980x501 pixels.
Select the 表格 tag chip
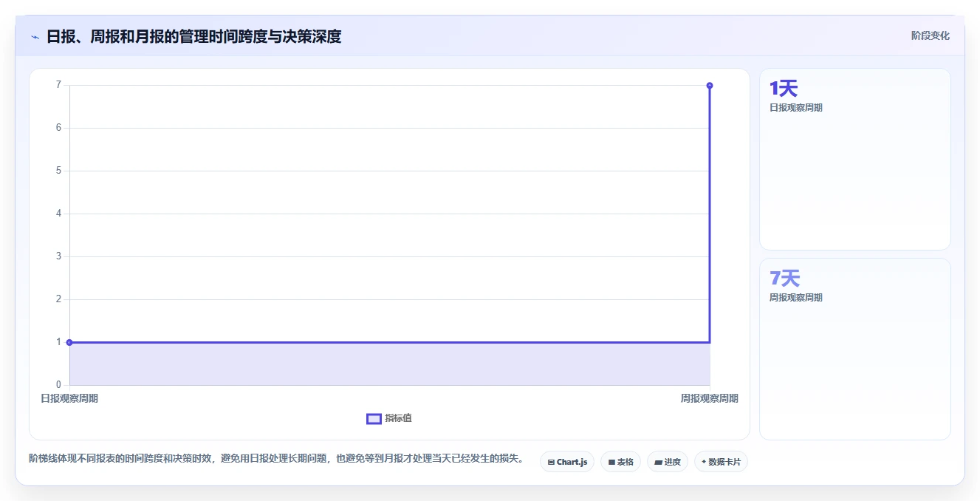pos(620,462)
